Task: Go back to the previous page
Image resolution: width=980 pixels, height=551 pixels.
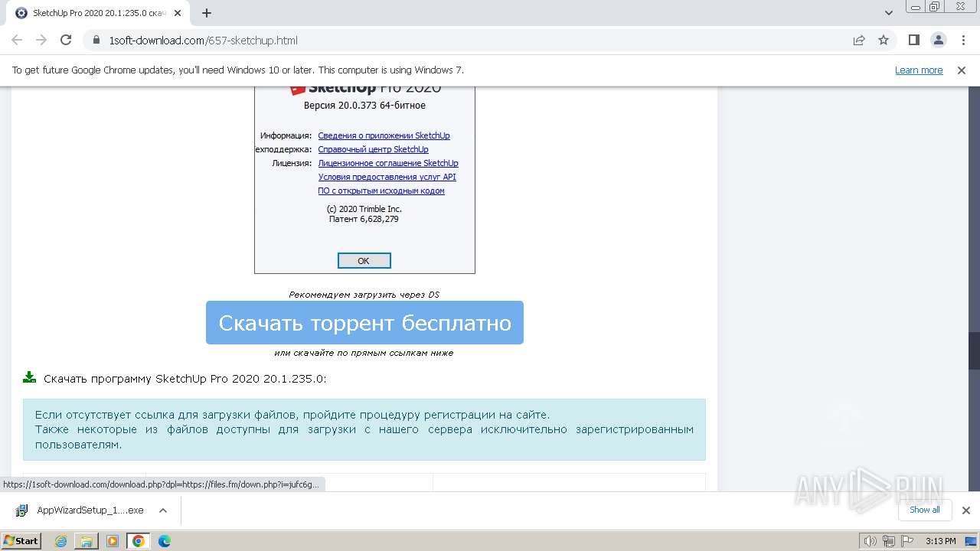Action: click(x=17, y=40)
